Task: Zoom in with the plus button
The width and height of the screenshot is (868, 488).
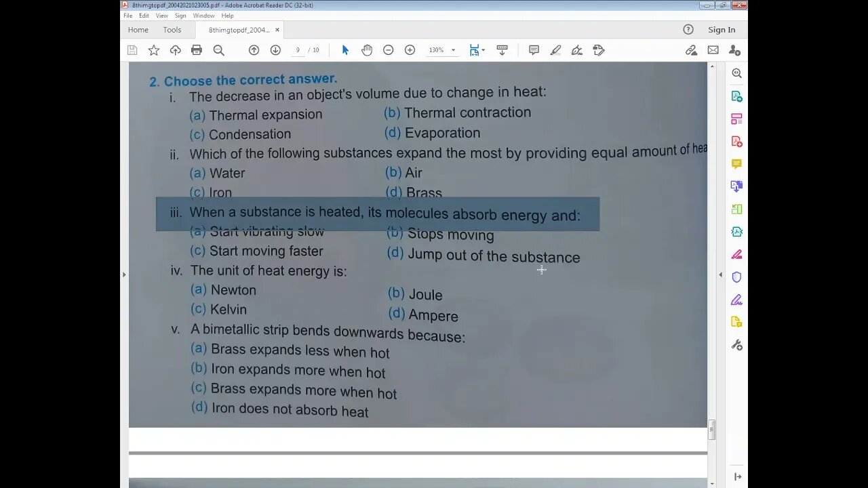Action: (410, 50)
